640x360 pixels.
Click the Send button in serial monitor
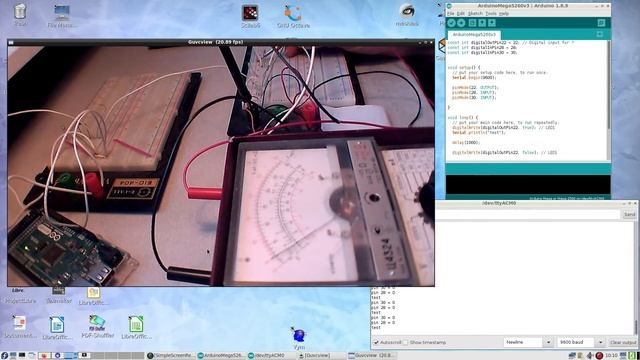tap(629, 214)
